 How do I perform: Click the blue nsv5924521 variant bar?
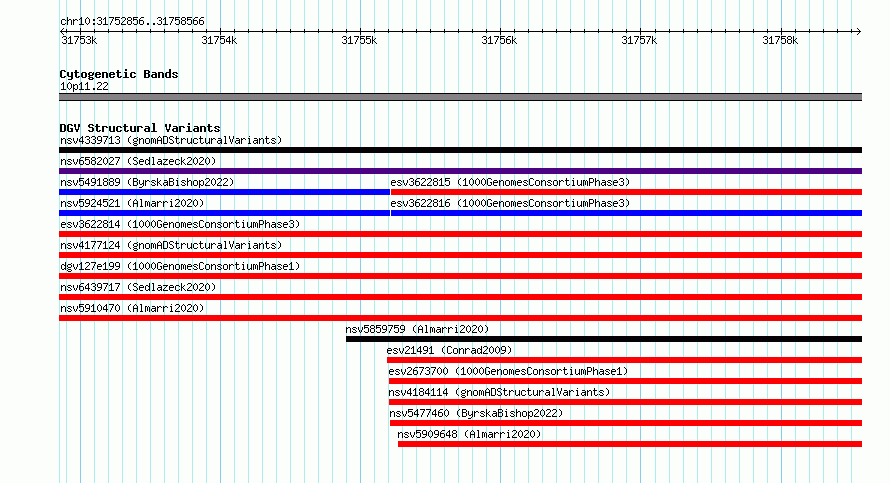click(x=224, y=213)
